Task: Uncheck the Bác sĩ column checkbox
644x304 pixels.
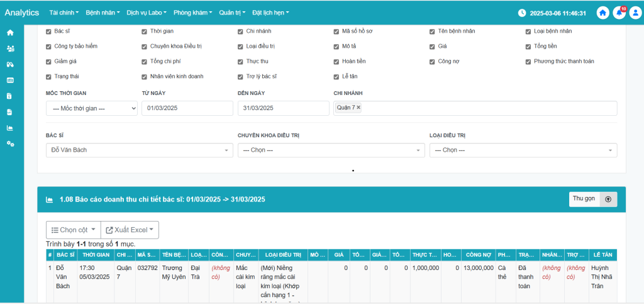Action: 49,31
